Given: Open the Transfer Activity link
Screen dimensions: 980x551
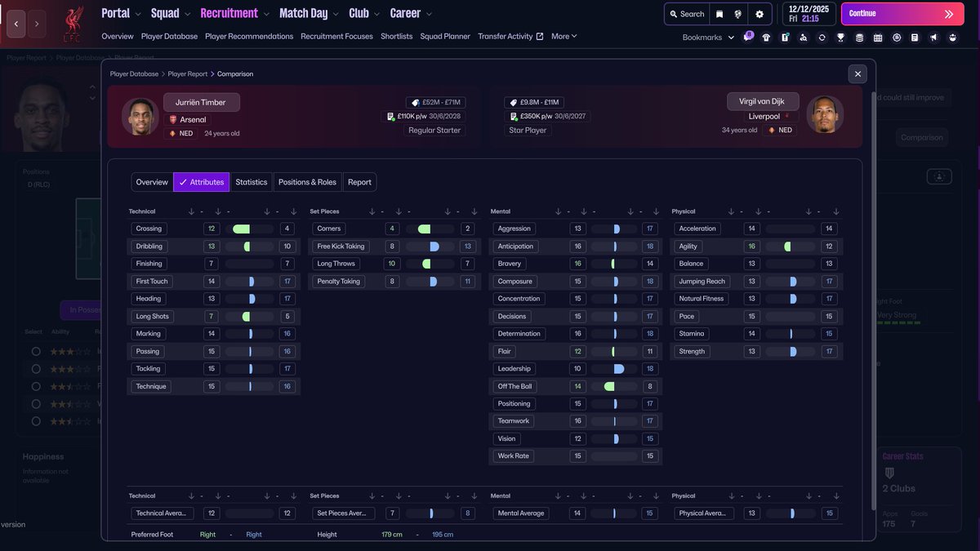Looking at the screenshot, I should (x=505, y=36).
